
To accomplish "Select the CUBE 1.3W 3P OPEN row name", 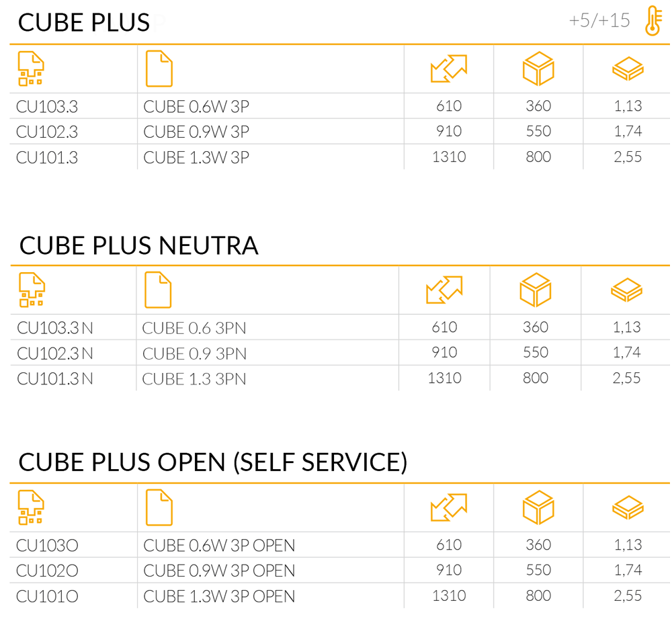I will click(x=219, y=596).
